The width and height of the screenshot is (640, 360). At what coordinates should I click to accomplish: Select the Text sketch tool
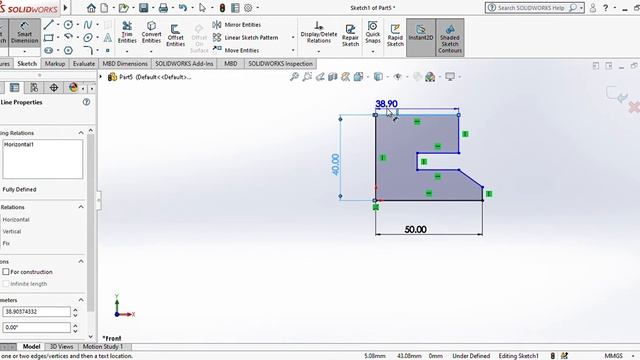[x=108, y=38]
